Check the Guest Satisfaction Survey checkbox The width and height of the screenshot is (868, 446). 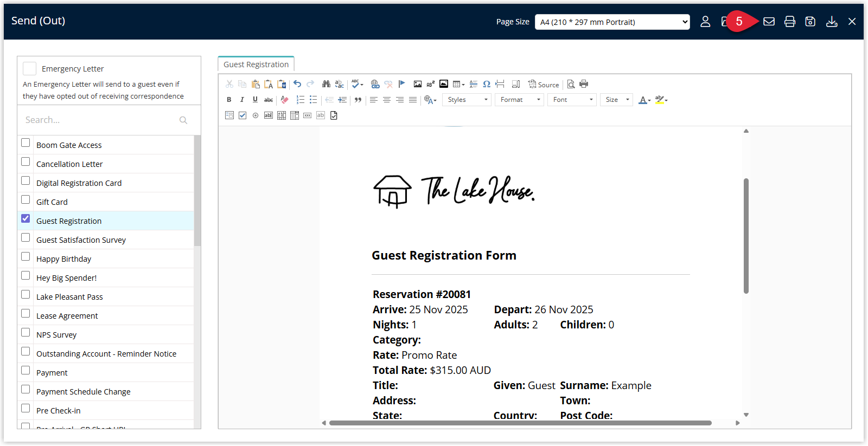coord(25,238)
